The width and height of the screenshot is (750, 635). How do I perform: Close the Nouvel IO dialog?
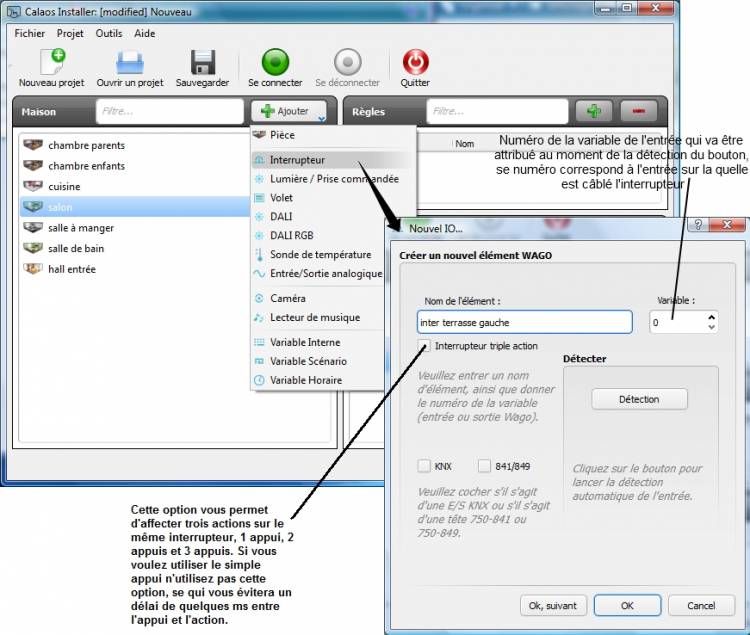728,224
